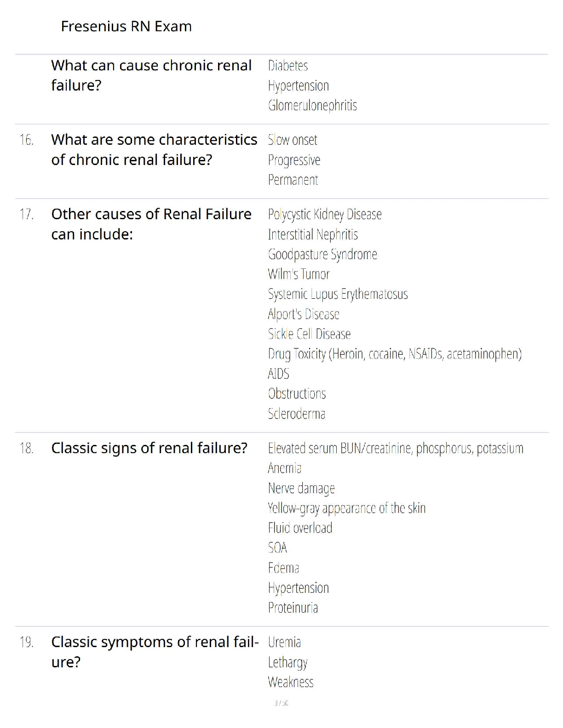Screen dimensions: 563x728
Task: Click question number 16
Action: (x=27, y=140)
